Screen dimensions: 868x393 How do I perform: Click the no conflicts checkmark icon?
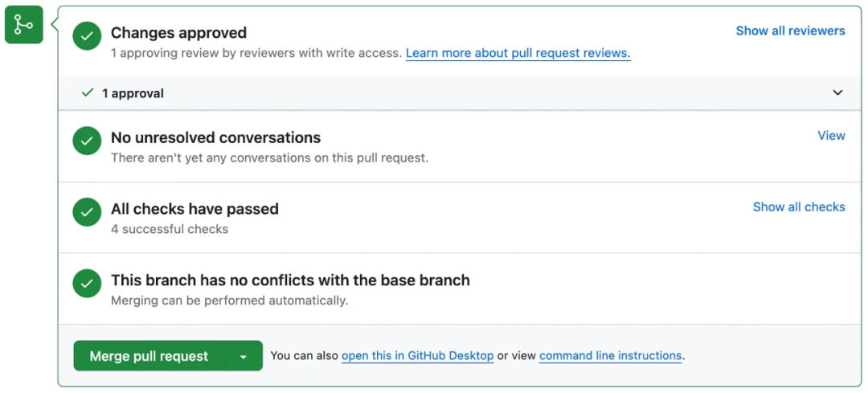click(x=87, y=284)
